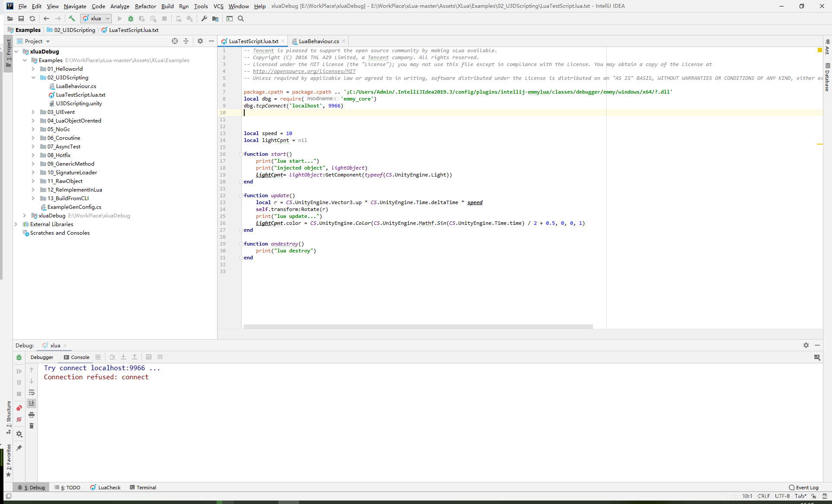The width and height of the screenshot is (832, 504).
Task: Click the green Debug bug icon in toolbar
Action: click(x=131, y=19)
